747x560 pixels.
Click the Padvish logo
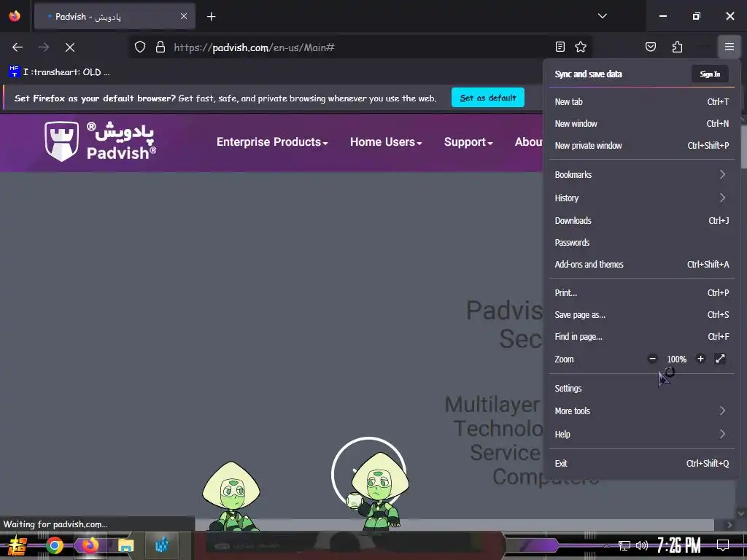pos(100,141)
